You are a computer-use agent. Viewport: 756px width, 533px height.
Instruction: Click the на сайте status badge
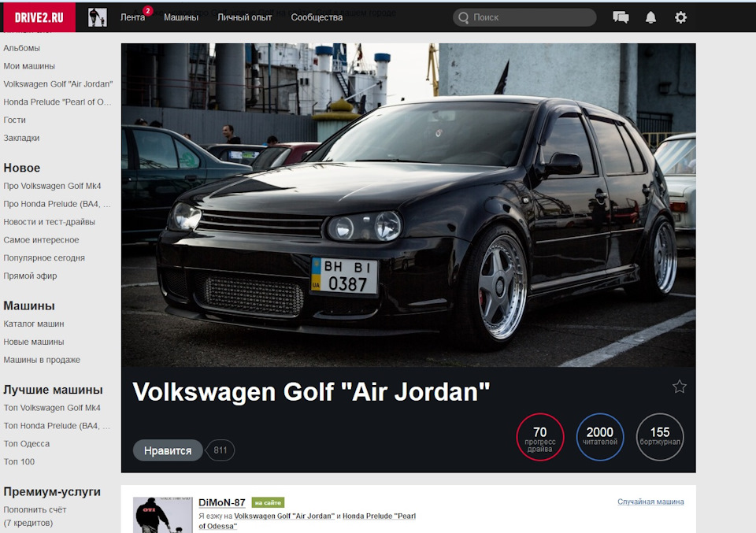click(268, 502)
